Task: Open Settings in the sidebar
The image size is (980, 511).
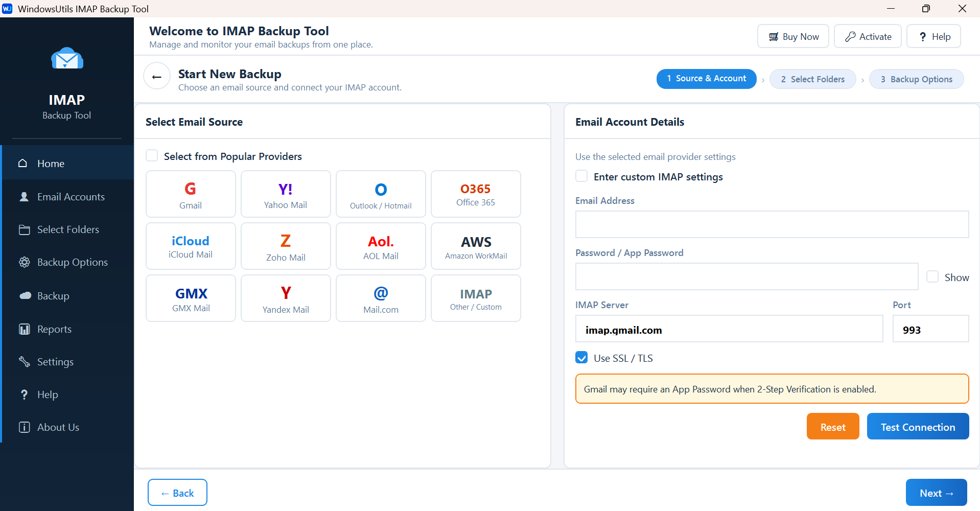Action: point(68,362)
